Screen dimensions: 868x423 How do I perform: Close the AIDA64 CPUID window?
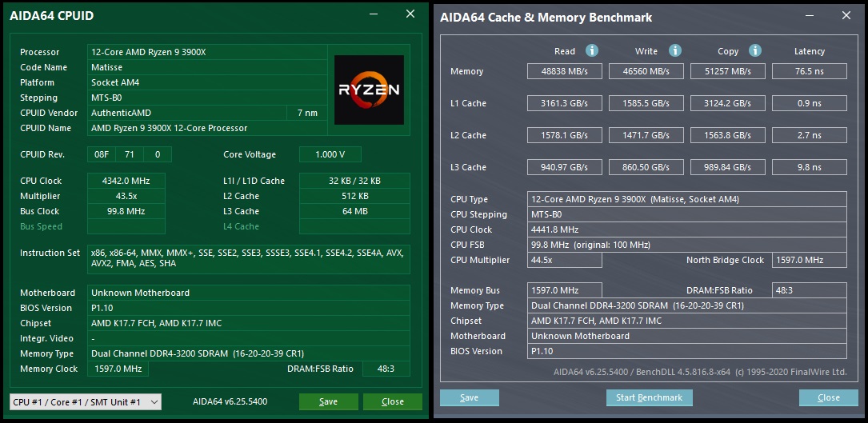pyautogui.click(x=410, y=14)
